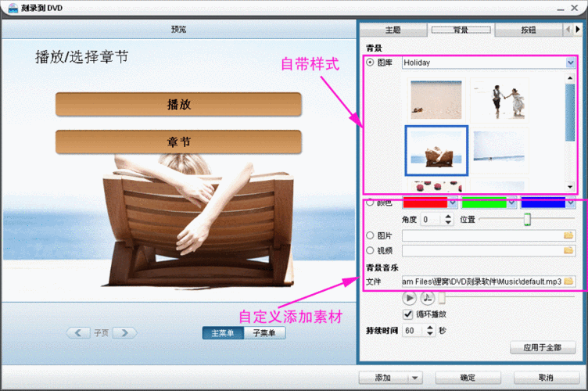The image size is (588, 391).
Task: Increase the 持续时间 duration value
Action: pyautogui.click(x=430, y=328)
